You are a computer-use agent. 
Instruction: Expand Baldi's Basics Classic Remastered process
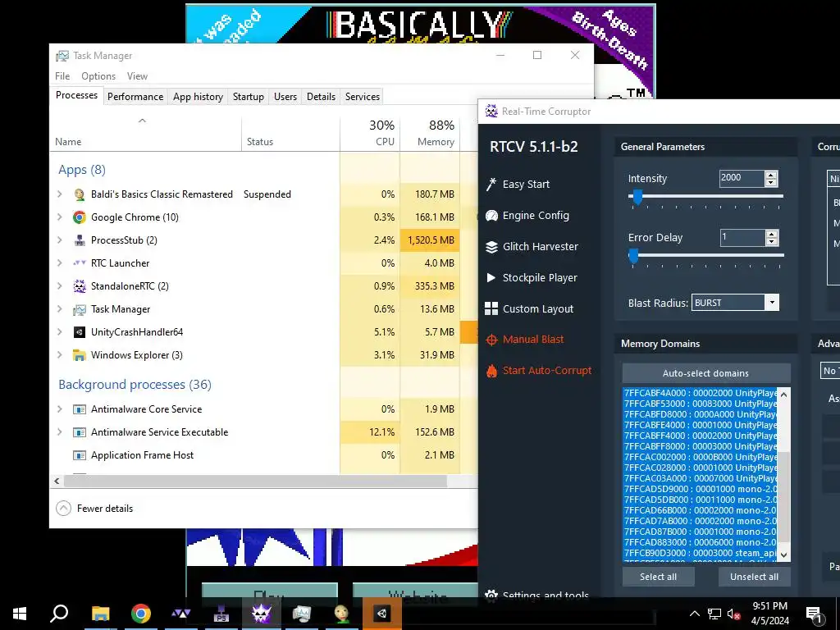pyautogui.click(x=59, y=194)
